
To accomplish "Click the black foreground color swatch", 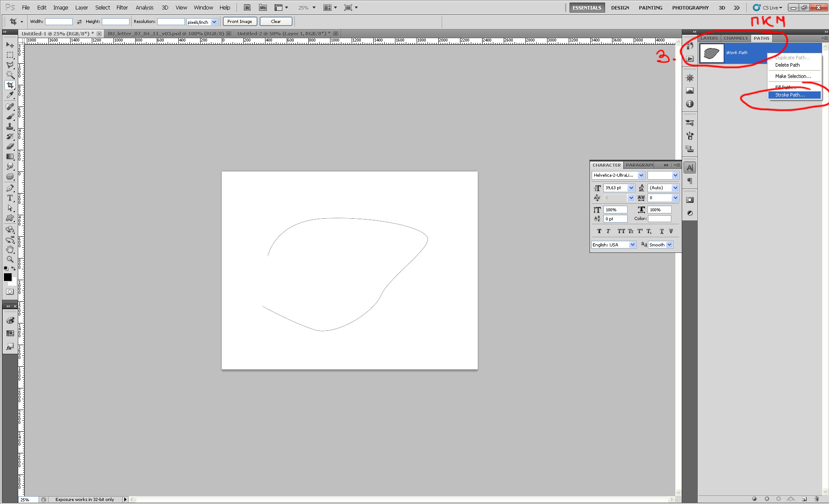I will [x=7, y=277].
